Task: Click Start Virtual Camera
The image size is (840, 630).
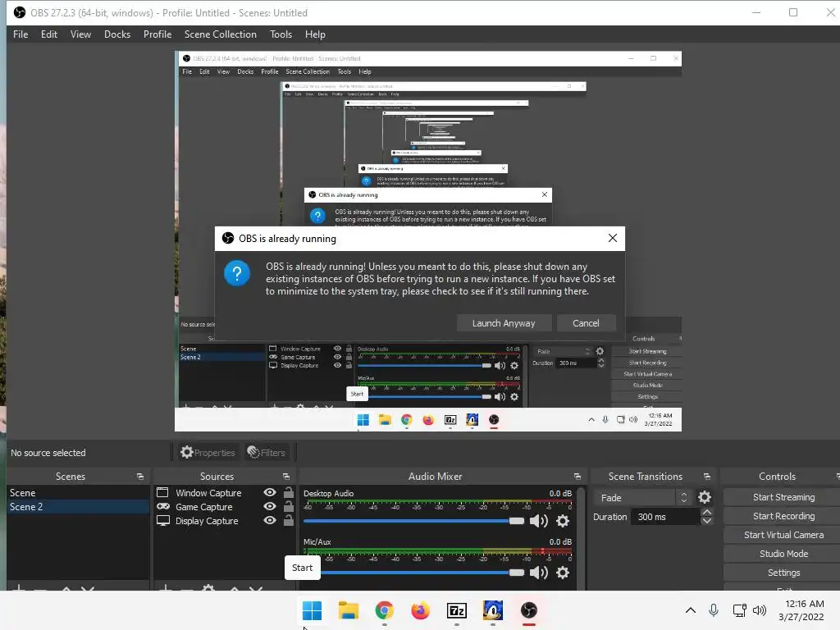Action: tap(783, 535)
